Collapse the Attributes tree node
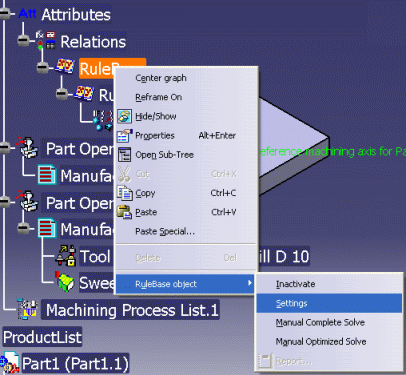The height and width of the screenshot is (375, 406). (5, 14)
